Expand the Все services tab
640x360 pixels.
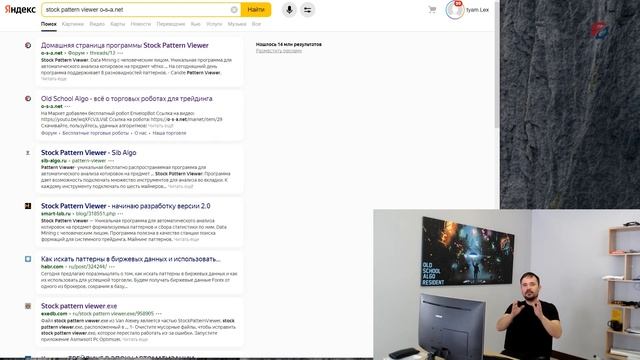click(256, 24)
